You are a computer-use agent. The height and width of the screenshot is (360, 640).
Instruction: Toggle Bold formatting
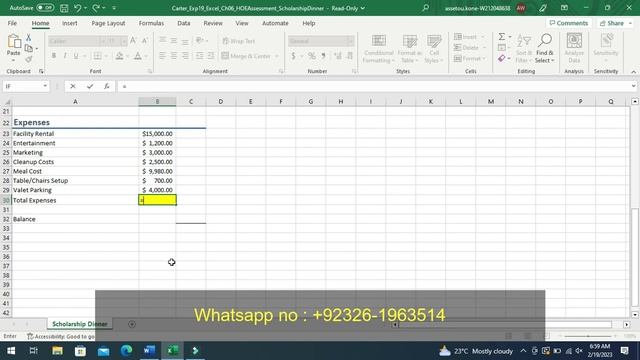[x=53, y=56]
